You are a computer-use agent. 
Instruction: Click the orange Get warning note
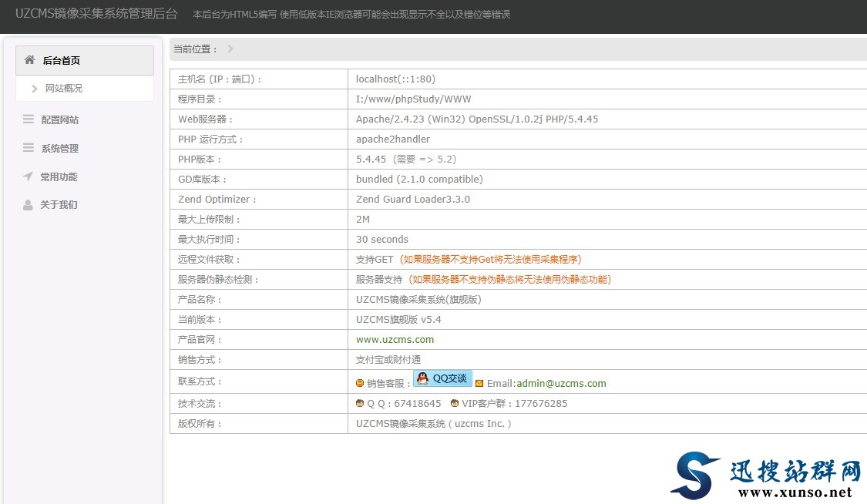click(x=490, y=259)
